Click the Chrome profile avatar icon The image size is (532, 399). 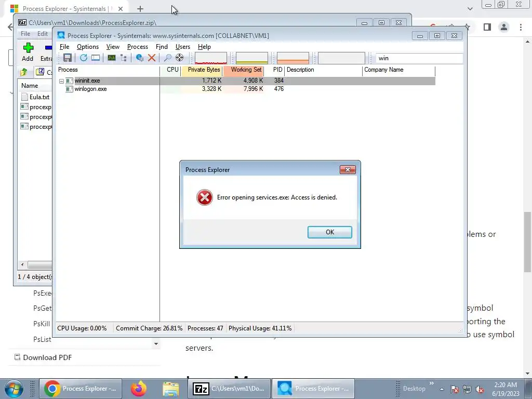coord(504,27)
